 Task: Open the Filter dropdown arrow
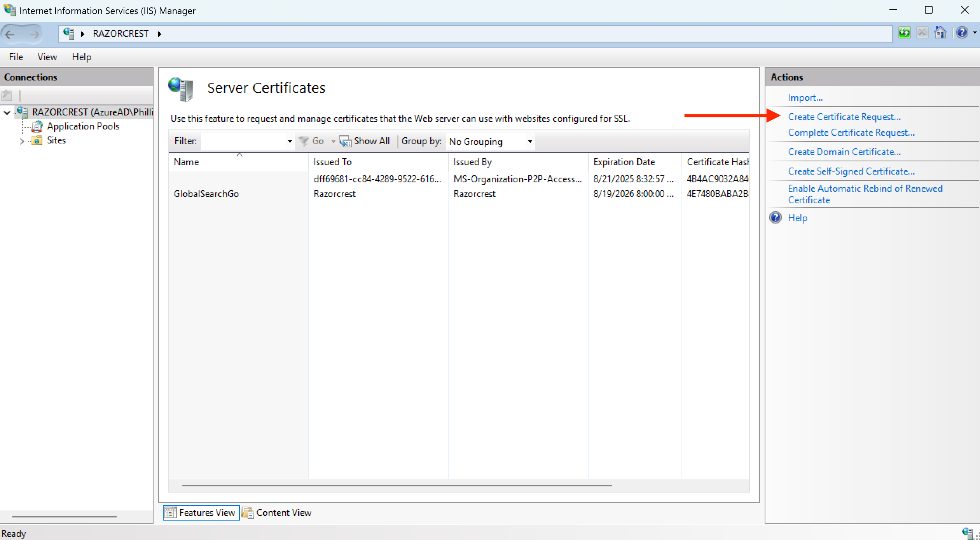click(289, 141)
